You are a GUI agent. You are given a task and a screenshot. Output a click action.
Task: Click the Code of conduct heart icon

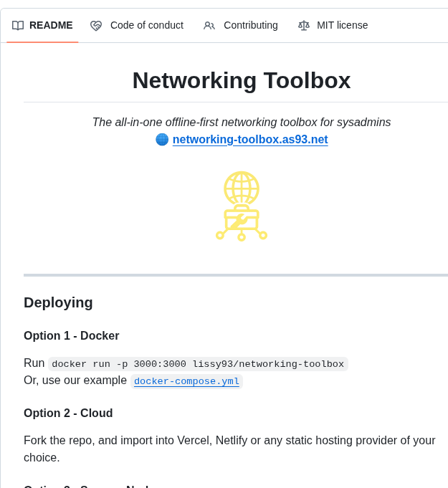point(96,26)
